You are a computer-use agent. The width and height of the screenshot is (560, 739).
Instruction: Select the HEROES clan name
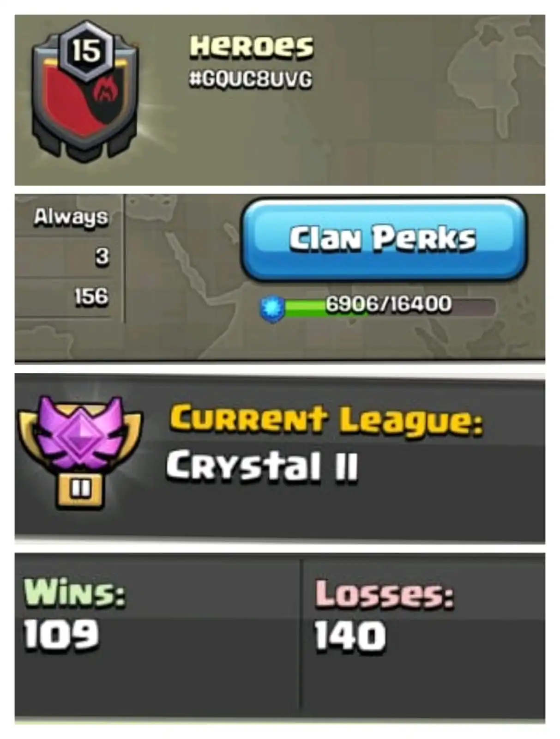[252, 47]
